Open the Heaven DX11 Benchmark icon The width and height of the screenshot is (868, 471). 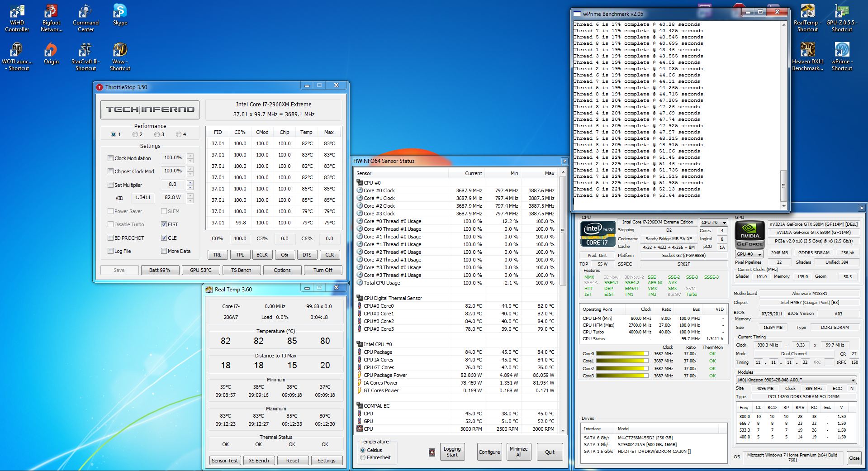point(807,57)
